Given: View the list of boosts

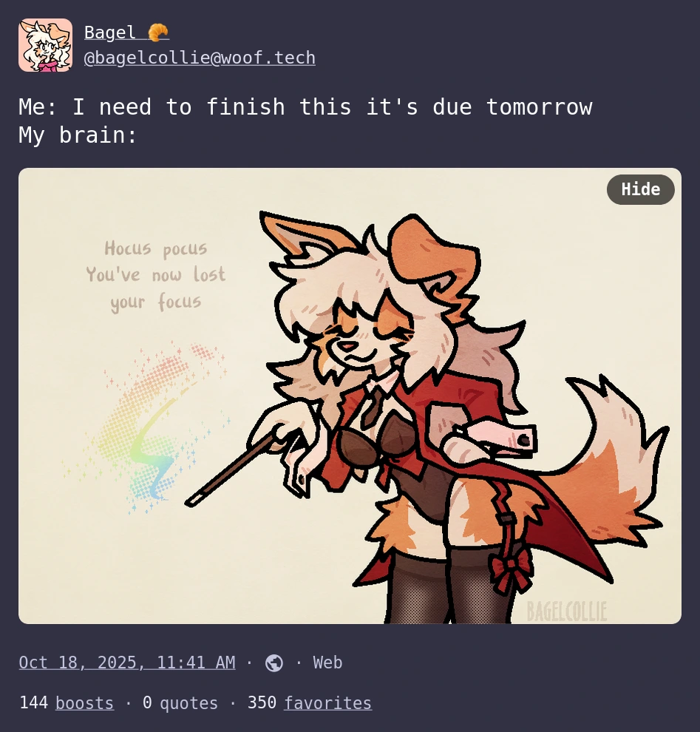Looking at the screenshot, I should click(84, 703).
